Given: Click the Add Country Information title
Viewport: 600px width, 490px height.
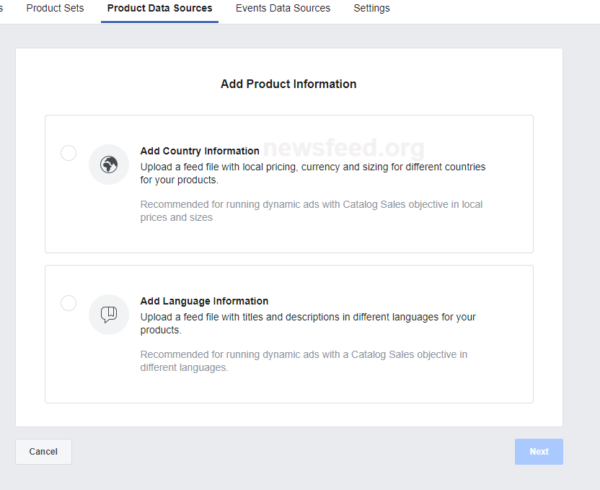Looking at the screenshot, I should pyautogui.click(x=199, y=151).
